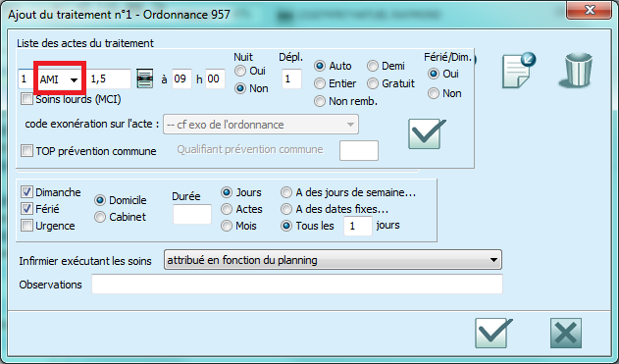The image size is (619, 364).
Task: Uncheck the Dimanche checkbox
Action: pos(26,192)
